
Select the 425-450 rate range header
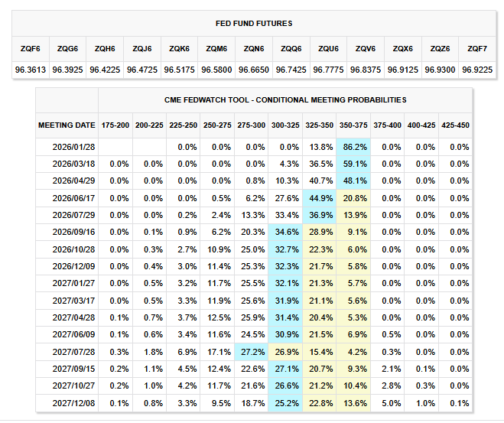pos(454,125)
